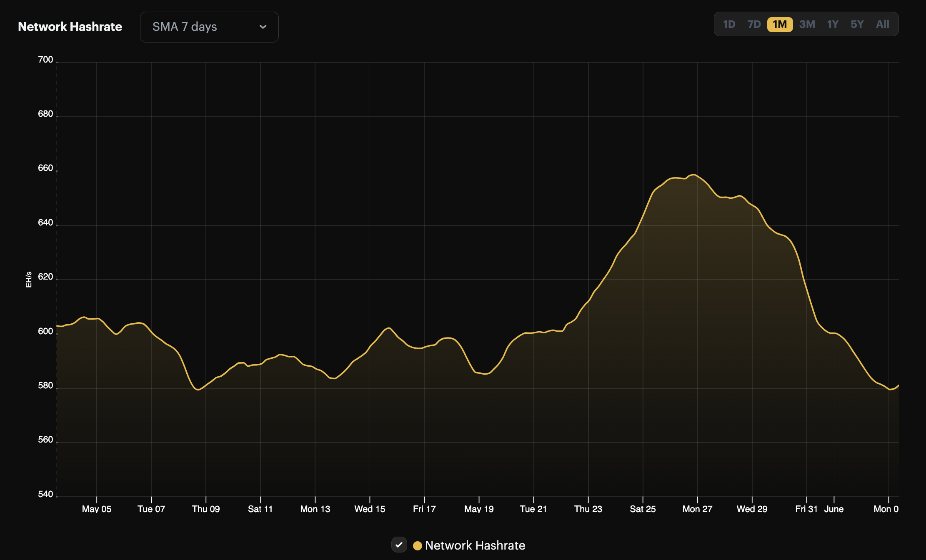Screen dimensions: 926x560
Task: Click the highlighted 1M range button
Action: tap(779, 24)
